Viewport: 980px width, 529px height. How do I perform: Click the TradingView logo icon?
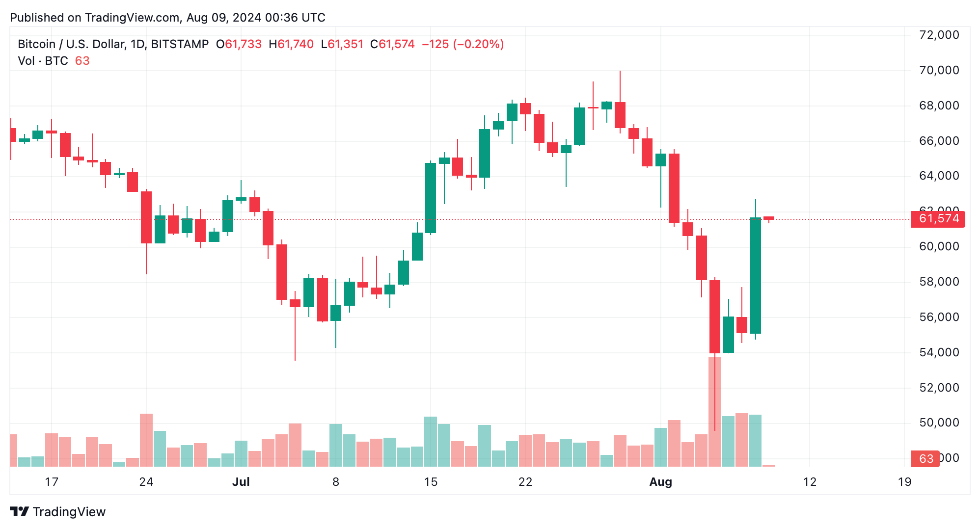click(x=20, y=512)
